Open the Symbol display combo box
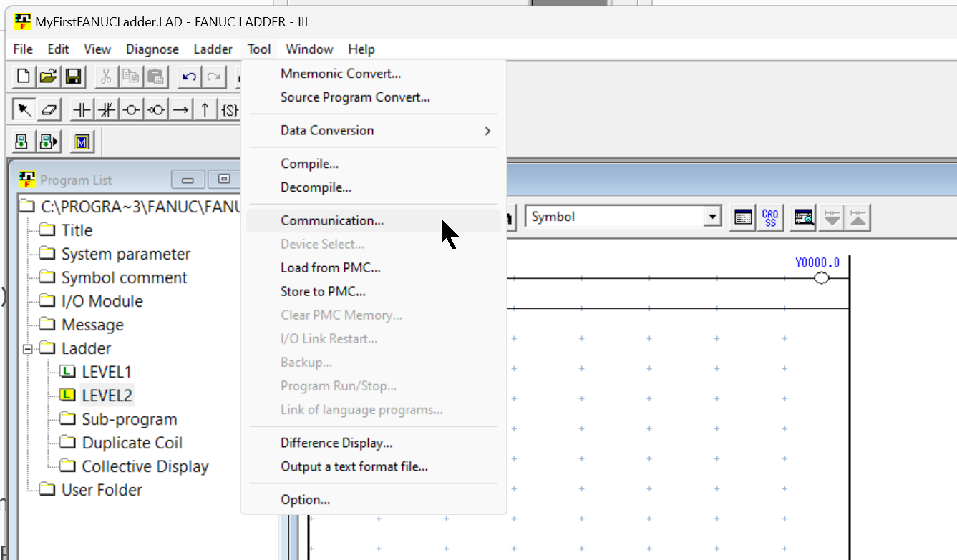This screenshot has width=957, height=560. 623,217
